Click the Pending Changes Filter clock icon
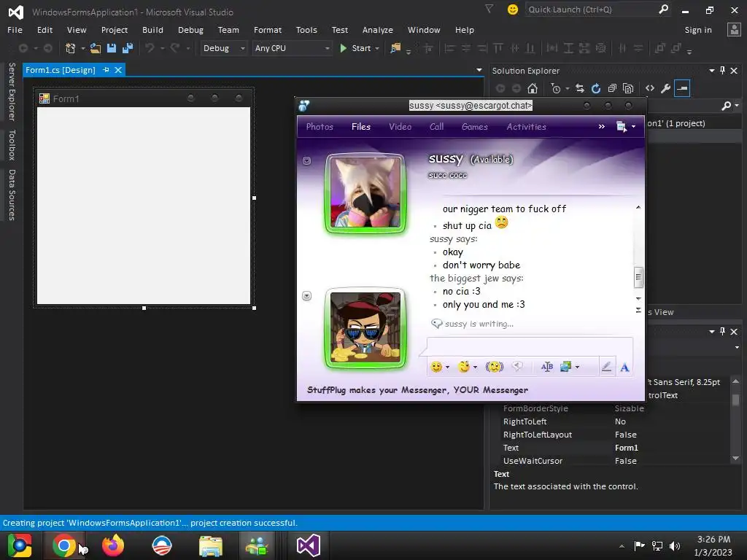This screenshot has height=560, width=747. click(556, 88)
